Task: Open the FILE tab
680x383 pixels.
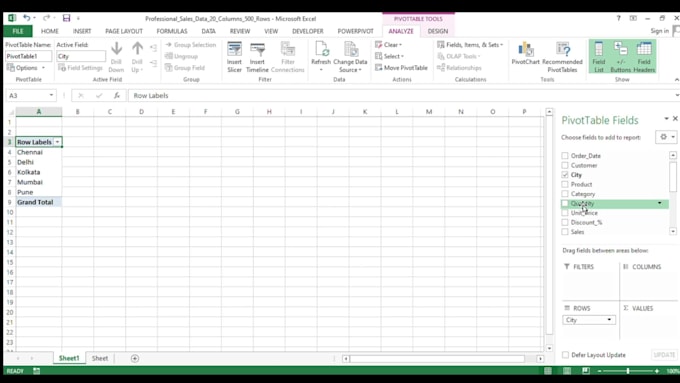Action: coord(18,31)
